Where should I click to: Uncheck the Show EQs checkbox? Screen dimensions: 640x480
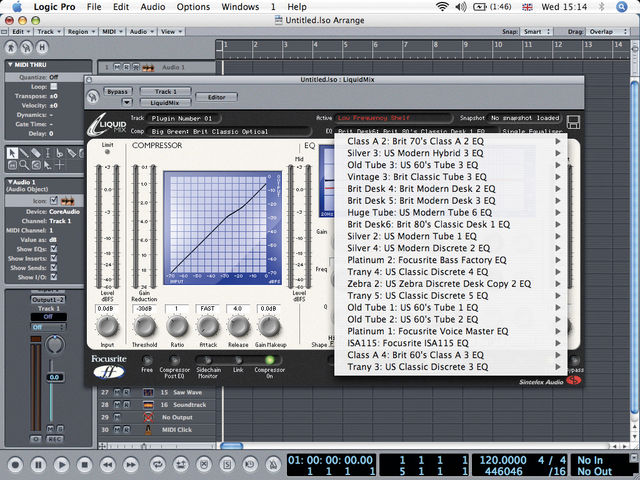(53, 249)
